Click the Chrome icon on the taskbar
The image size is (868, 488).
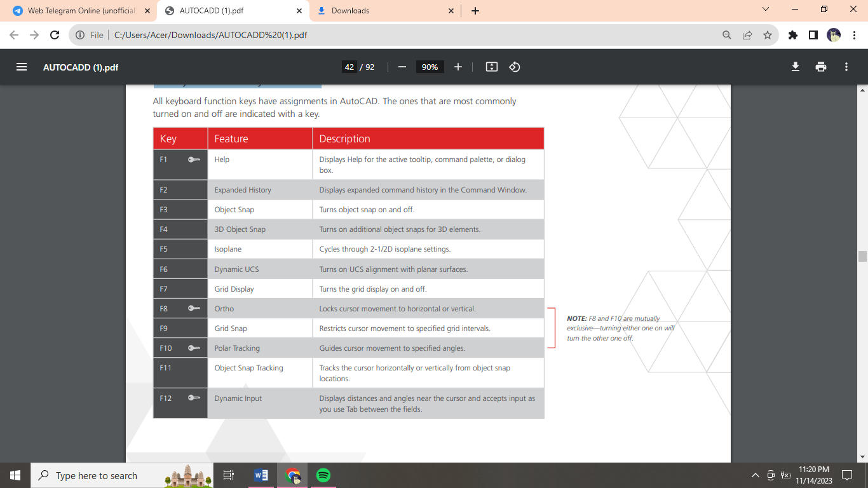coord(292,475)
